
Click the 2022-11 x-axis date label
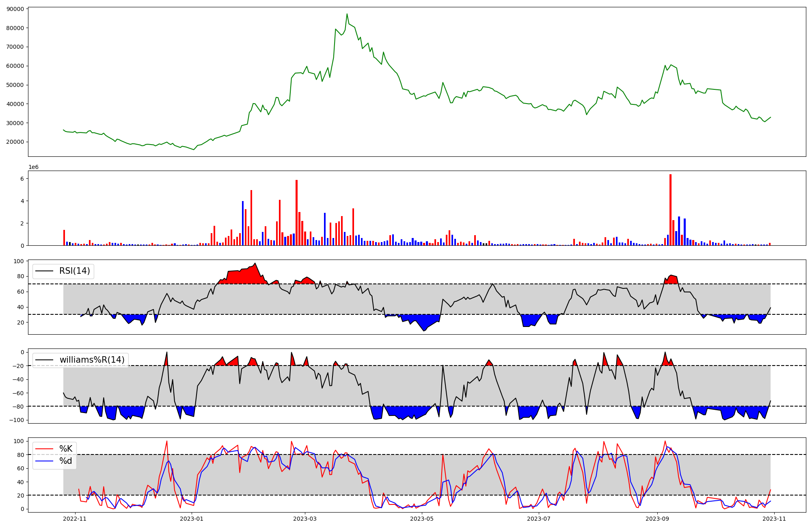[x=75, y=519]
